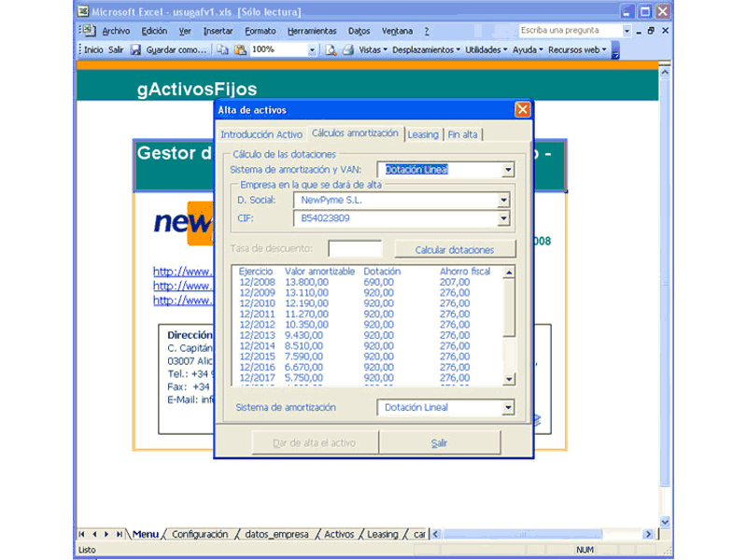Click Salir in the toolbar
Image resolution: width=747 pixels, height=560 pixels.
pyautogui.click(x=116, y=49)
